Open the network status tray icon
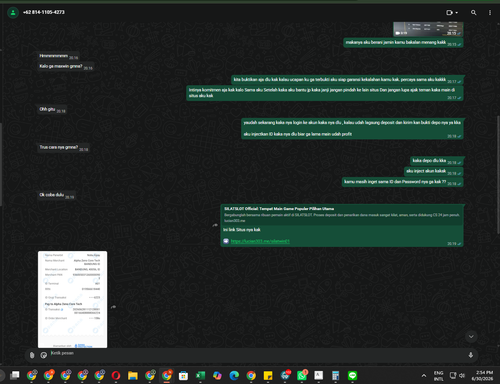Screen dimensions: 500x384 [453, 376]
